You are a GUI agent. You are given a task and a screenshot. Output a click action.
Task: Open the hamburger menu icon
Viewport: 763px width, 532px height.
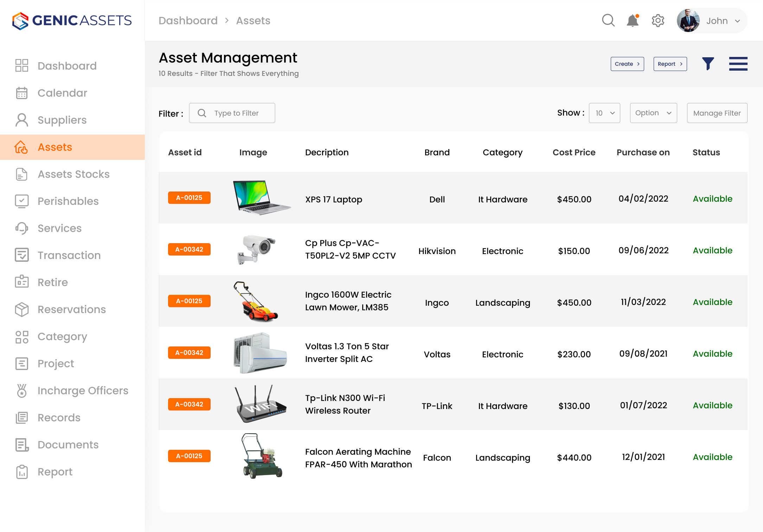[738, 64]
